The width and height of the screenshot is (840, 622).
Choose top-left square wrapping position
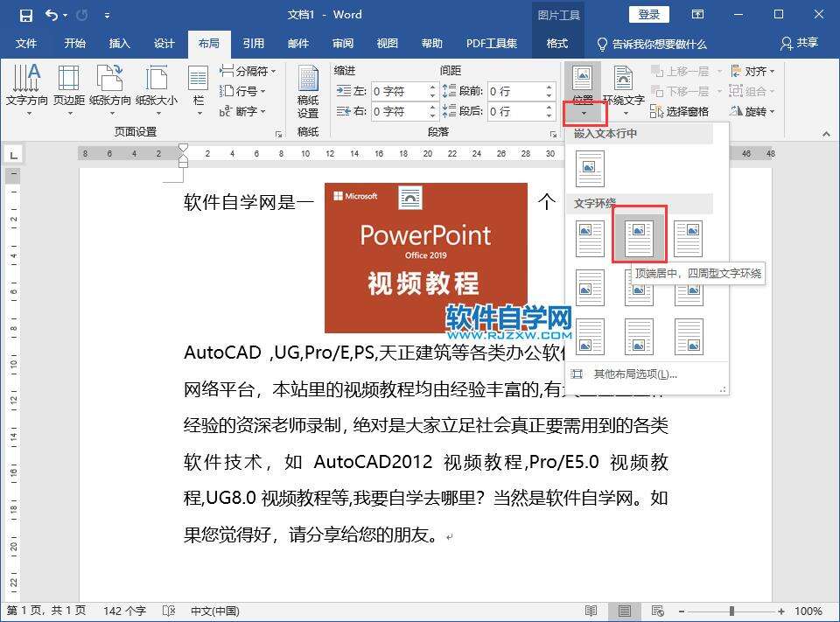[x=590, y=239]
